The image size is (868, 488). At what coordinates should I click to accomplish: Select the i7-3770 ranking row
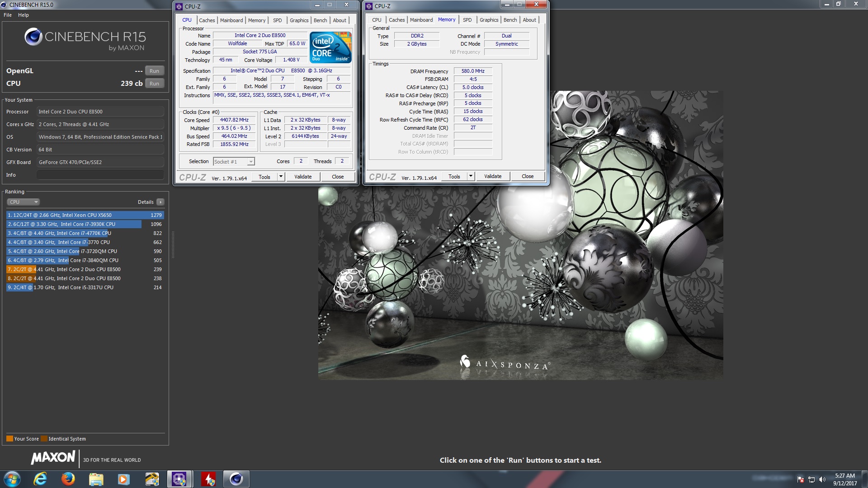85,242
